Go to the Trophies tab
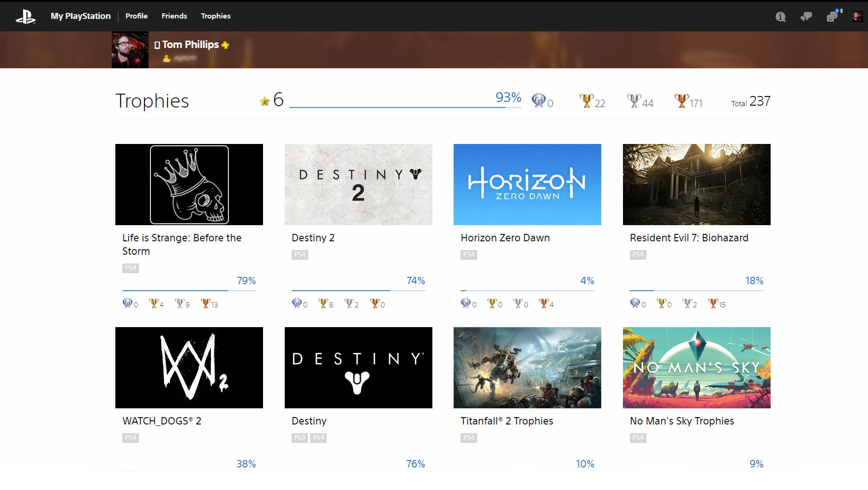 [216, 16]
